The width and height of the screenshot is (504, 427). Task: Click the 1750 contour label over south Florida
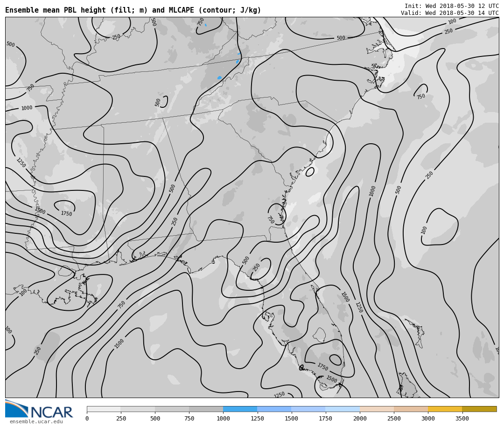(322, 367)
